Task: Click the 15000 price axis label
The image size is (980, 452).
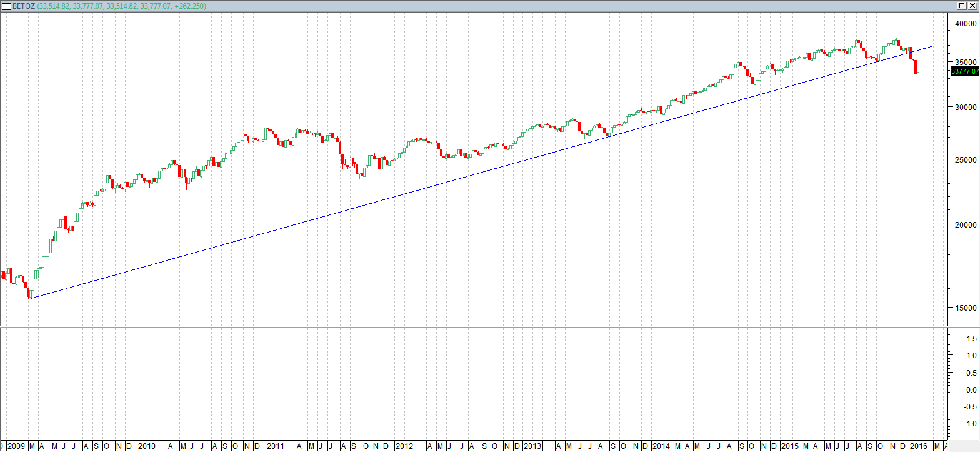Action: tap(966, 308)
